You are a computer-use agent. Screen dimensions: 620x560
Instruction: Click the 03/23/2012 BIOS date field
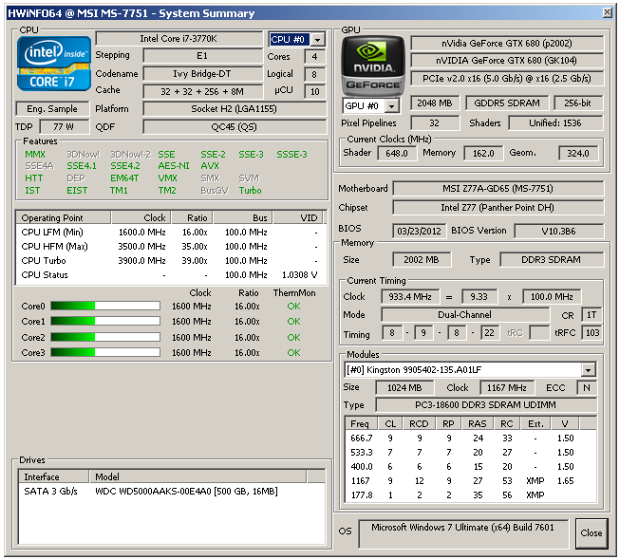pos(419,231)
